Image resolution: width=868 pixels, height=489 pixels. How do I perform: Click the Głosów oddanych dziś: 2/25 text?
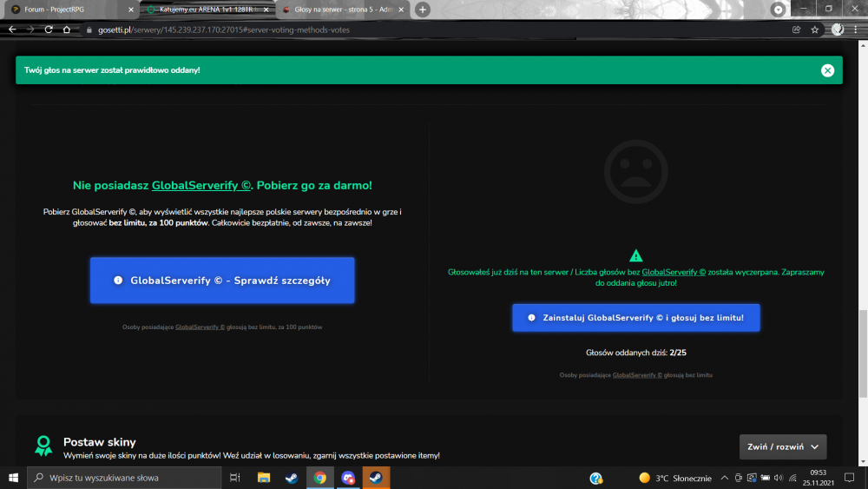point(635,353)
